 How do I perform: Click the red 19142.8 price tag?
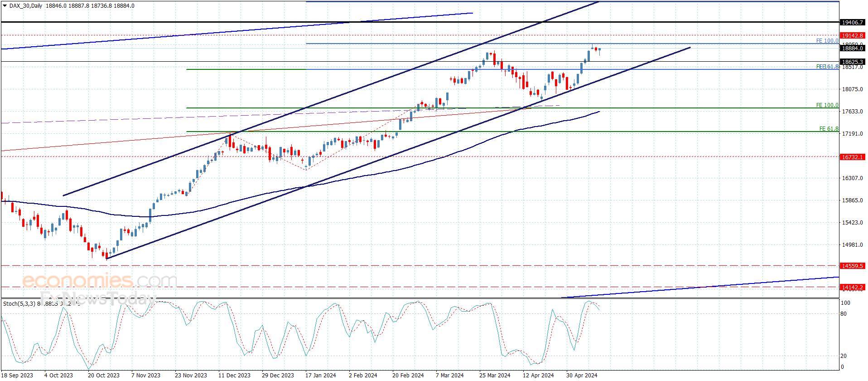pyautogui.click(x=852, y=35)
